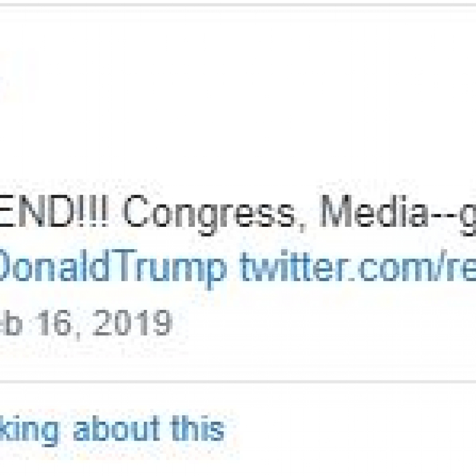
Task: Click the word 'about' in the bottom link
Action: point(117,429)
